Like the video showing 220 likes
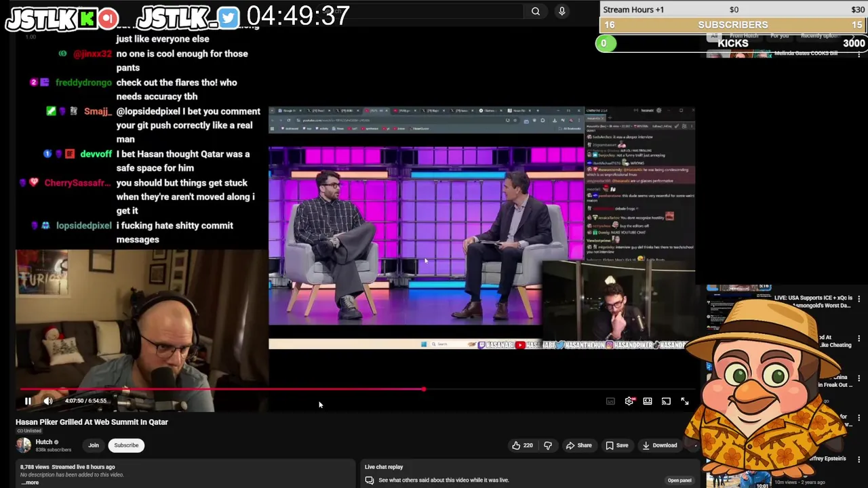868x488 pixels. tap(522, 445)
